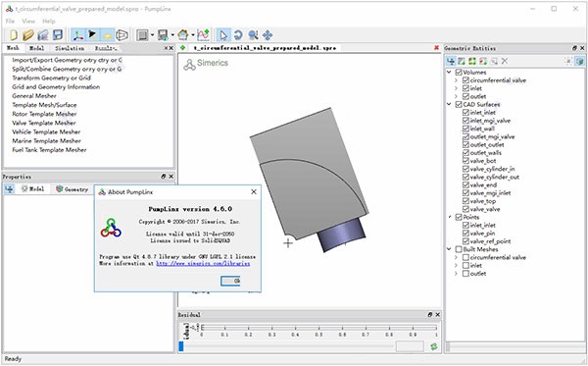Select the rotate view tool
Viewport: 588px width, 366px height.
pos(238,35)
